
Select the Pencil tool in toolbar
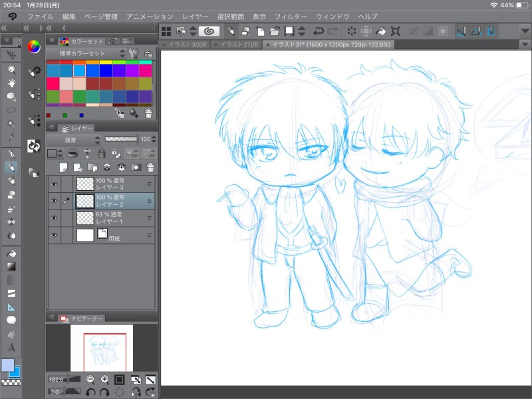point(11,168)
